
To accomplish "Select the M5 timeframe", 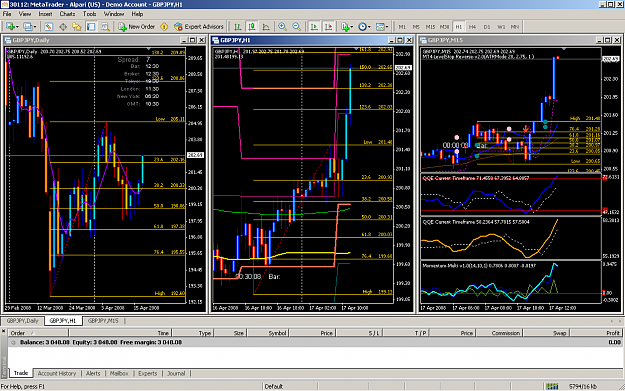I will pos(416,27).
